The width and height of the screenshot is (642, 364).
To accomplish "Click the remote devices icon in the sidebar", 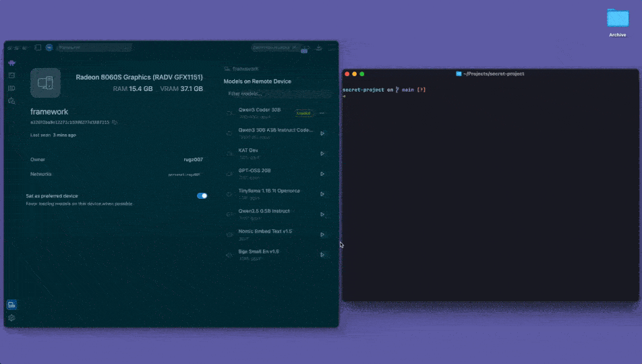I will tap(11, 305).
